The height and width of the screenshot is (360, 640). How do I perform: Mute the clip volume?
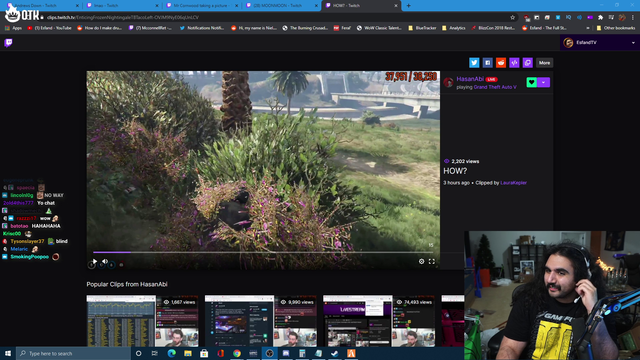[x=105, y=261]
